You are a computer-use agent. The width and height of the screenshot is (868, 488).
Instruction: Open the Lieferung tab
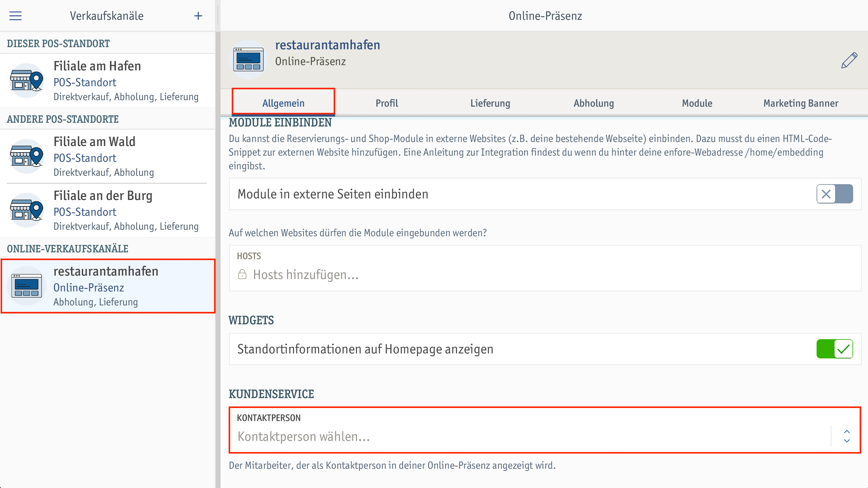coord(490,103)
